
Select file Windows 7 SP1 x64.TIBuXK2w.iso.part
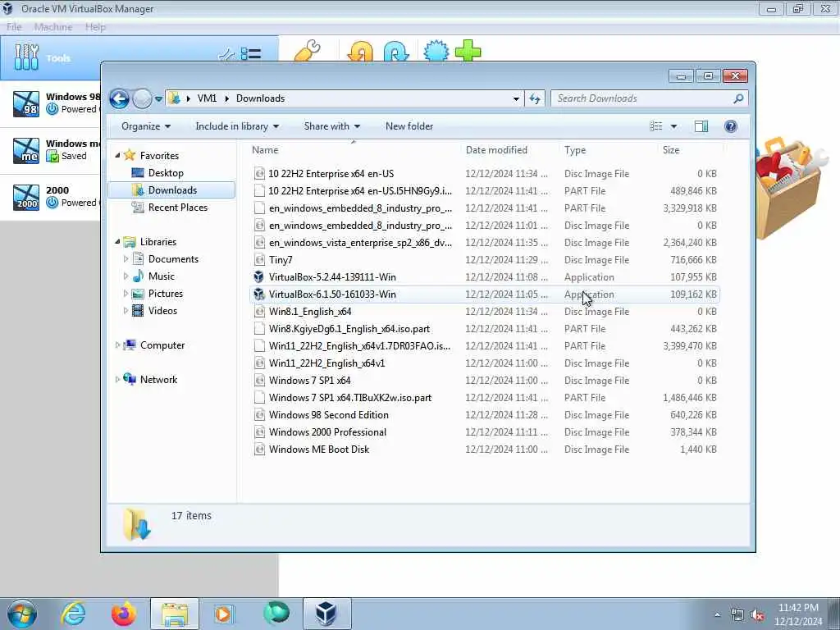coord(350,398)
